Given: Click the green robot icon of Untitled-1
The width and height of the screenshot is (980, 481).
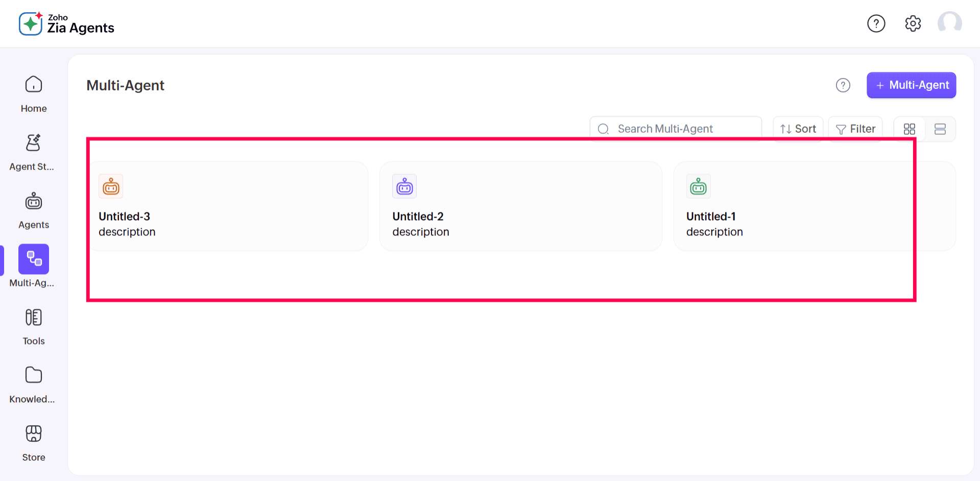Looking at the screenshot, I should pos(698,187).
